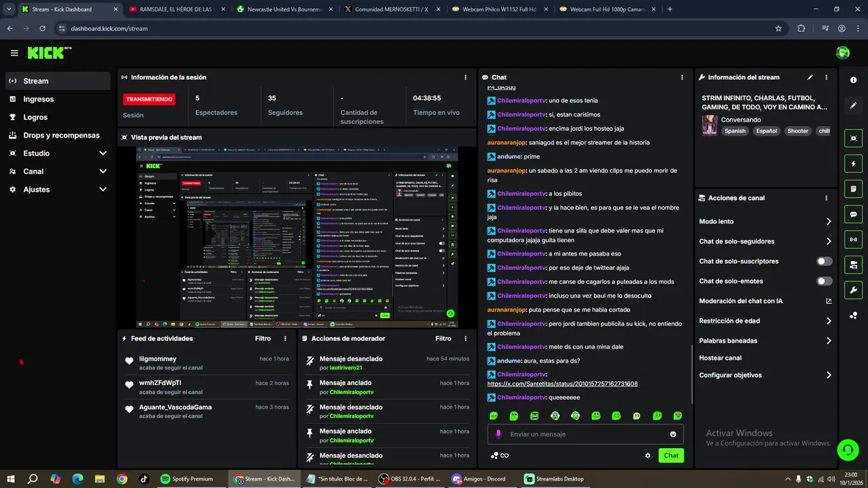The image size is (868, 488).
Task: Open the profile avatar menu
Action: (843, 53)
